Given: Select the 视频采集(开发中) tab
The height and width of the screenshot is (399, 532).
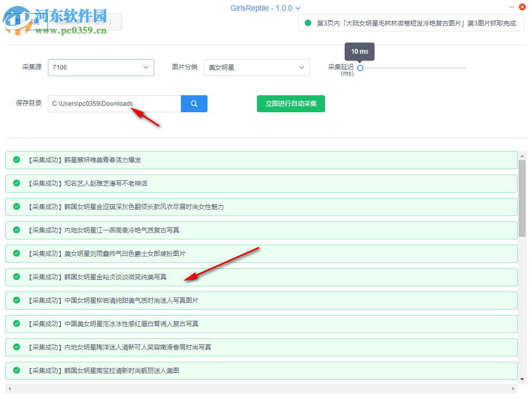Looking at the screenshot, I should (x=84, y=22).
